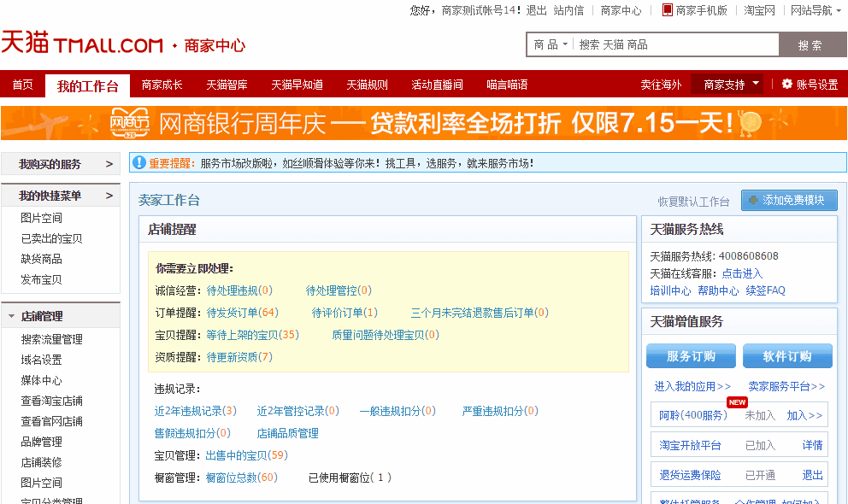Expand 我购买的服务 panel arrow
The width and height of the screenshot is (848, 504).
click(109, 164)
